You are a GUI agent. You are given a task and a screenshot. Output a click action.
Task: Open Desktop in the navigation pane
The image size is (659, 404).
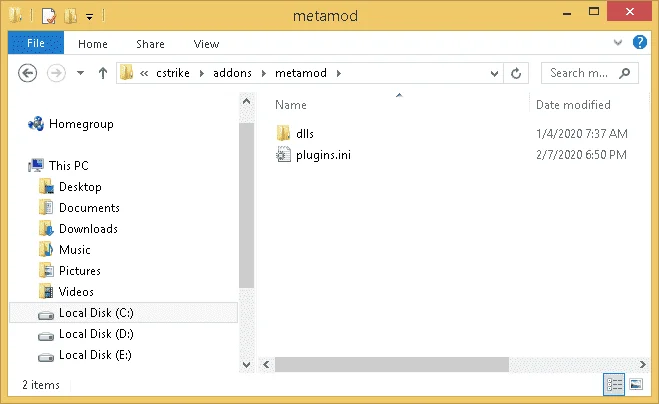(80, 187)
